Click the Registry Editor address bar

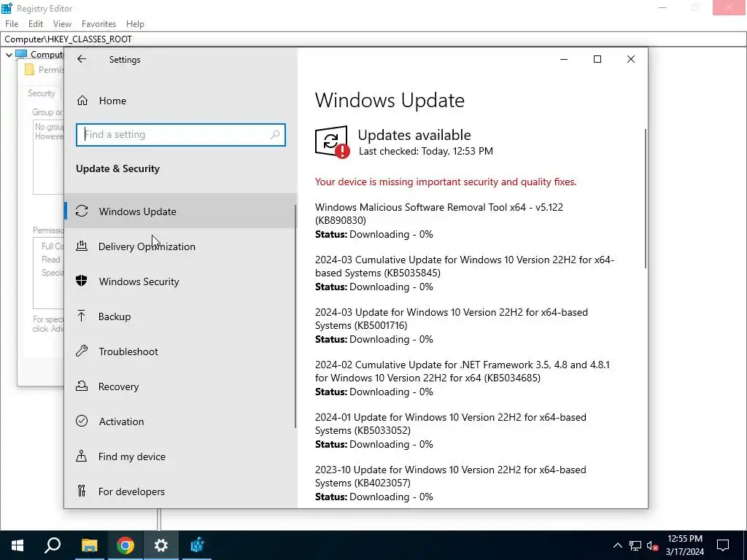373,39
